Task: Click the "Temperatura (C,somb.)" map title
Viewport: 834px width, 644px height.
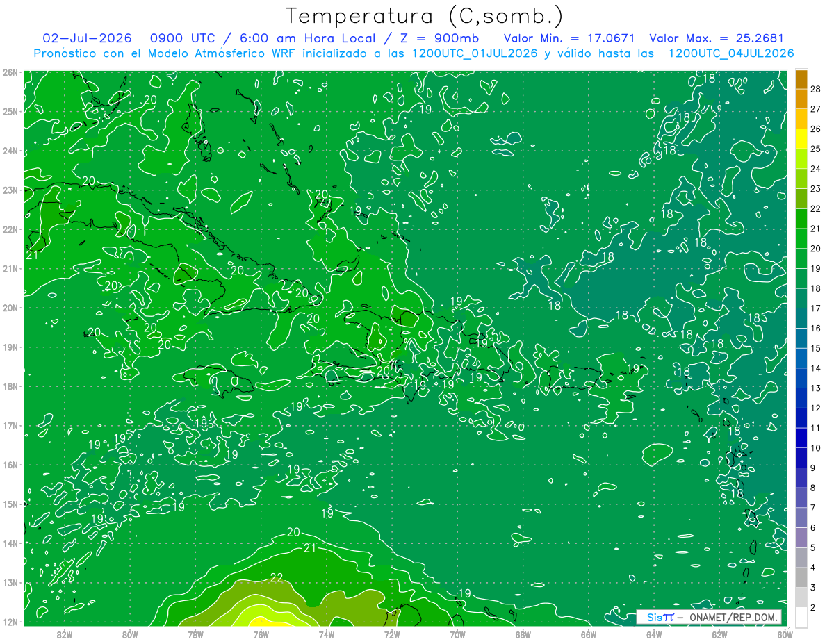Action: click(x=425, y=16)
